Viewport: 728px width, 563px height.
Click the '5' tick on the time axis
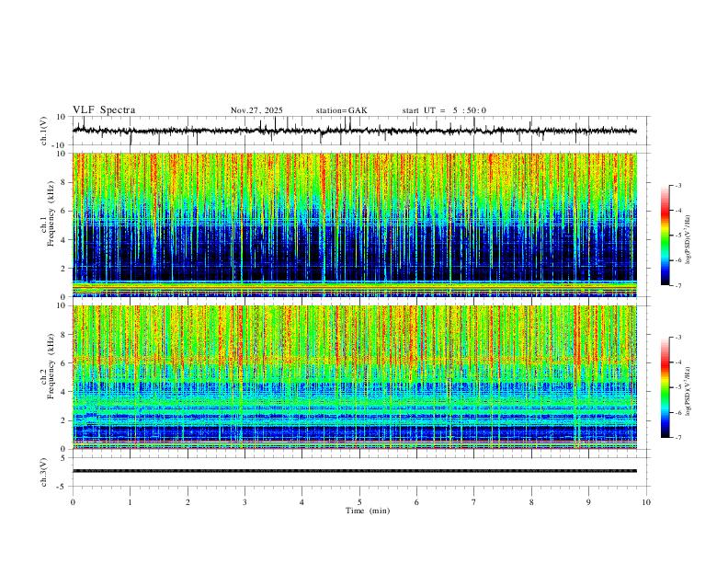359,502
